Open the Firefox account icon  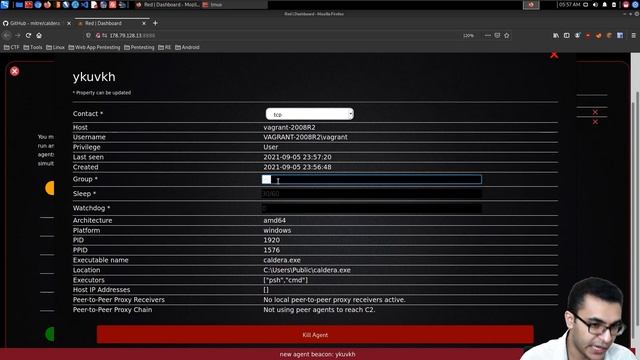577,36
